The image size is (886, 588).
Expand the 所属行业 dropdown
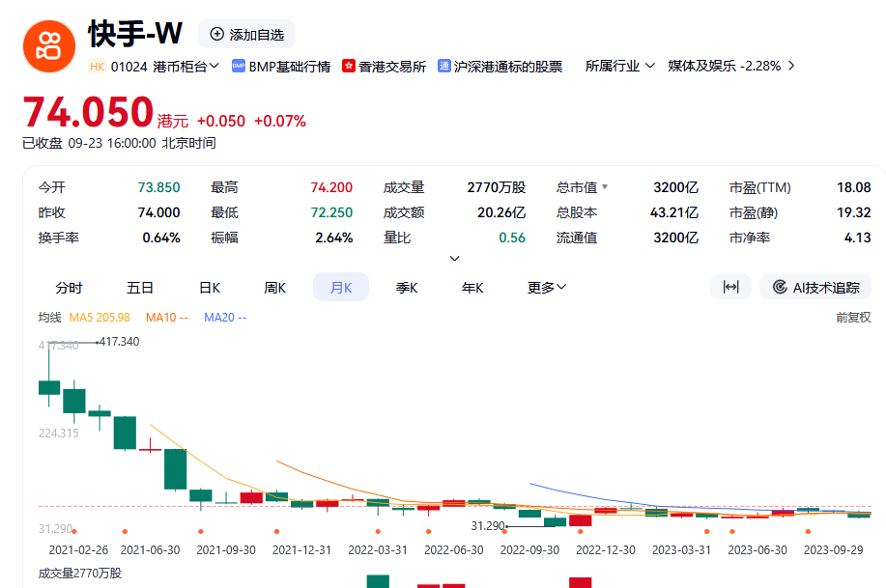click(x=620, y=66)
